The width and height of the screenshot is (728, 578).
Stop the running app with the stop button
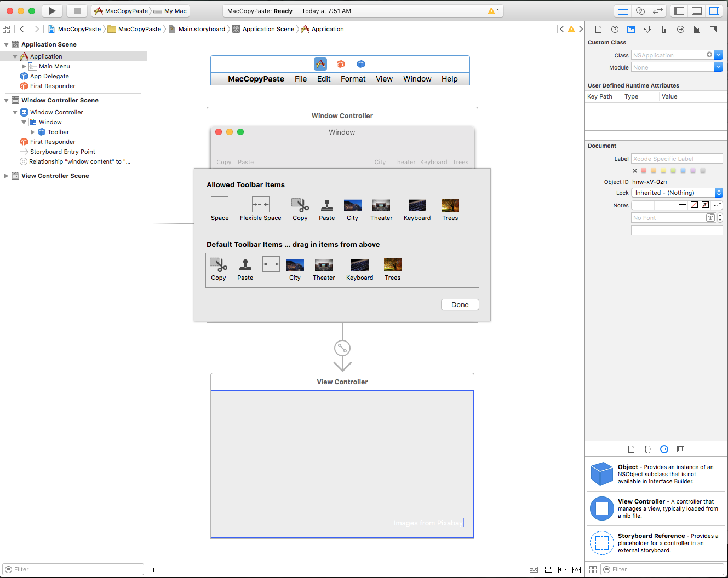click(77, 11)
